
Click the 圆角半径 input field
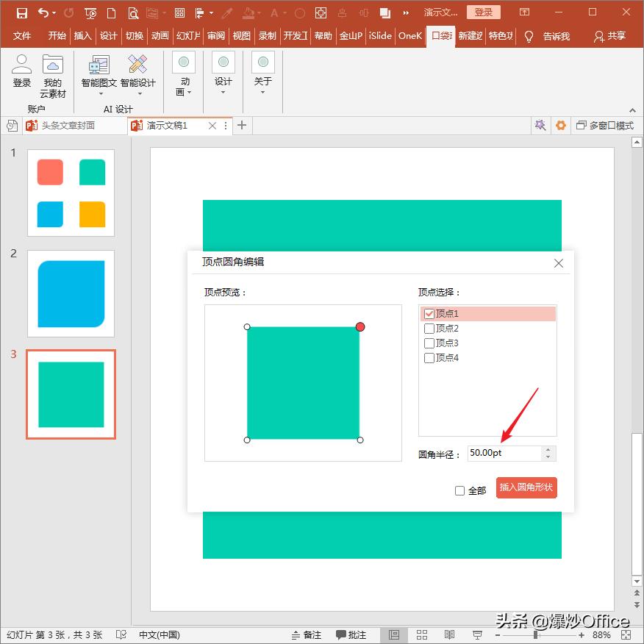pos(504,454)
